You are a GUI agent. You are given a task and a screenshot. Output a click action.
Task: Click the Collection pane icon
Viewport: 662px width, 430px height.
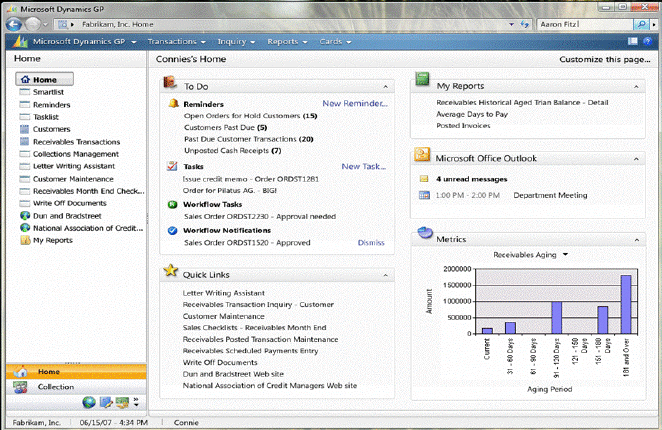[x=20, y=387]
